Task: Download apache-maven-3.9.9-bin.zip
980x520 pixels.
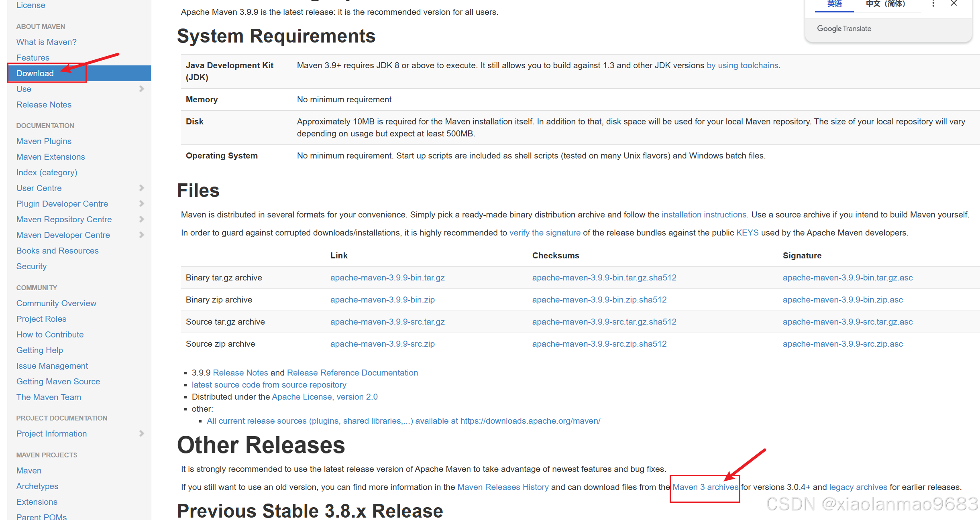Action: [x=383, y=300]
